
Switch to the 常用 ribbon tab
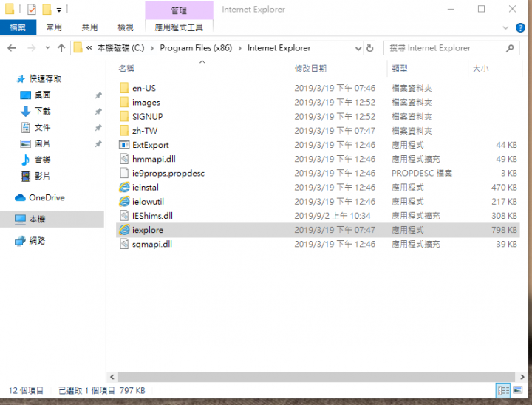(x=54, y=27)
